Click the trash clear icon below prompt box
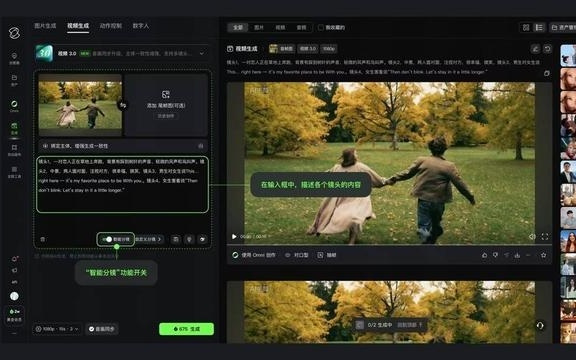 pos(43,239)
